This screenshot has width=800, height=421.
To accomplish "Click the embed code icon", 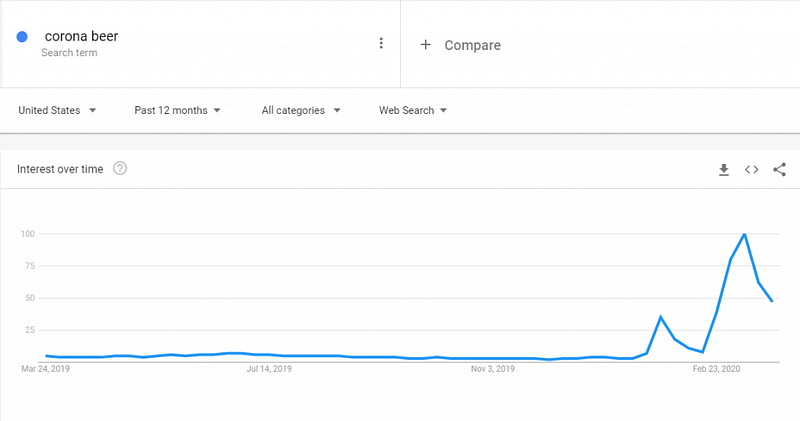I will tap(752, 170).
